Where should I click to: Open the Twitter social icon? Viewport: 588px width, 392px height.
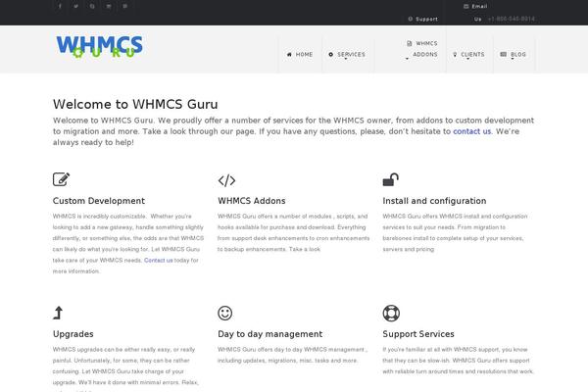tap(75, 6)
